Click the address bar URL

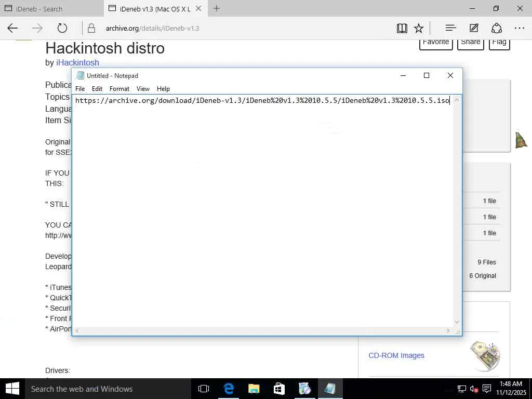(x=152, y=28)
